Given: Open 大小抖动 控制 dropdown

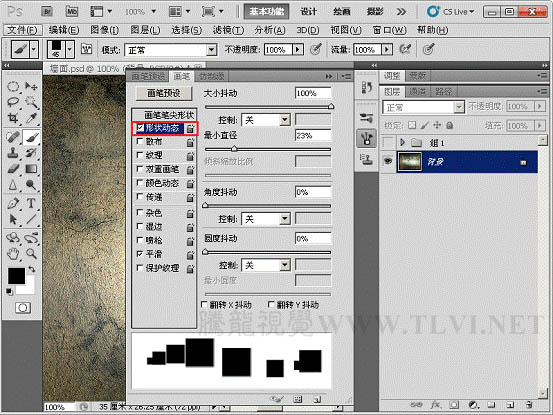Looking at the screenshot, I should click(x=266, y=120).
